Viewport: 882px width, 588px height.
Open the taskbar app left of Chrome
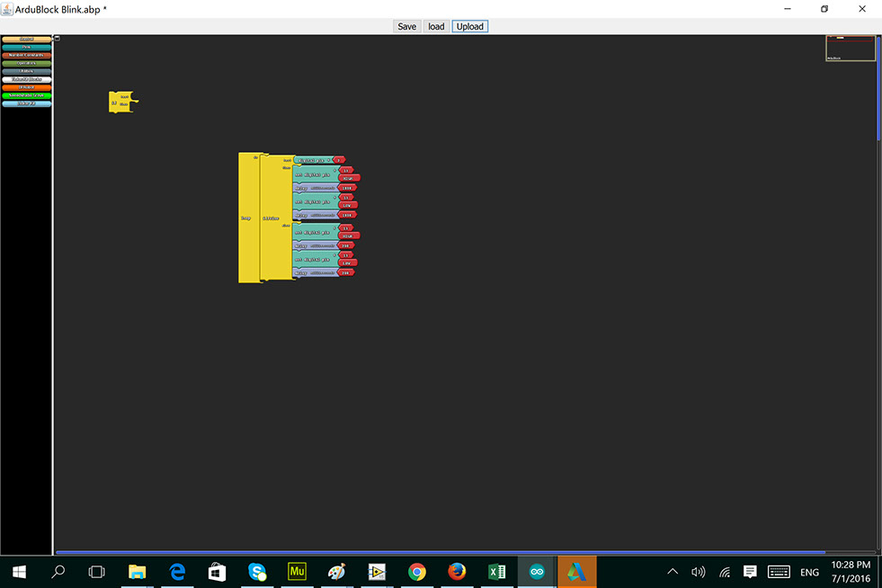(377, 572)
